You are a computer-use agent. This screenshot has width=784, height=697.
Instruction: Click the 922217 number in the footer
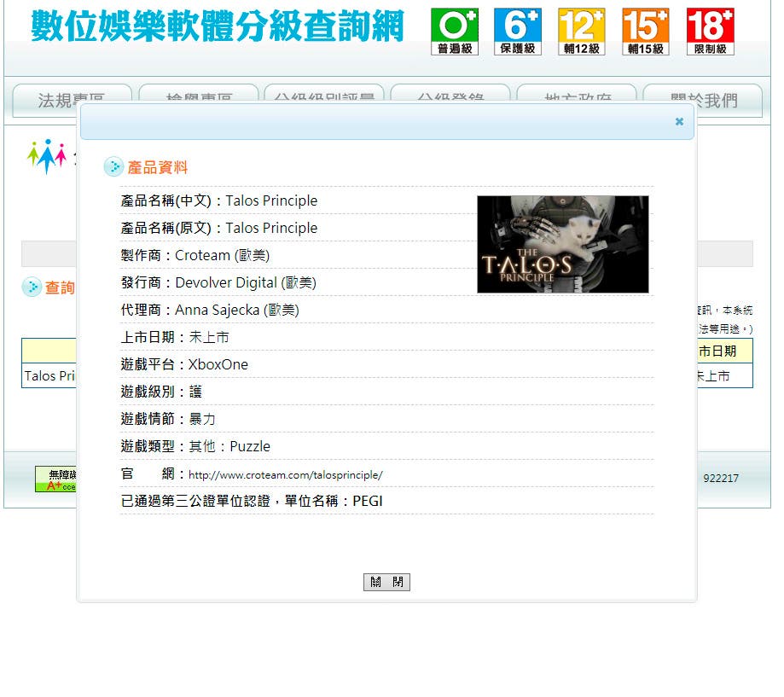(x=721, y=479)
